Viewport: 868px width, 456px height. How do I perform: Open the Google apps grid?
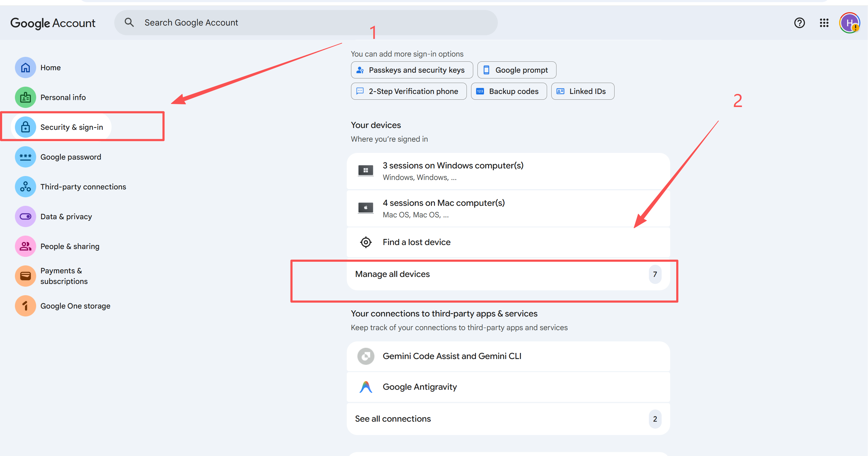[824, 23]
